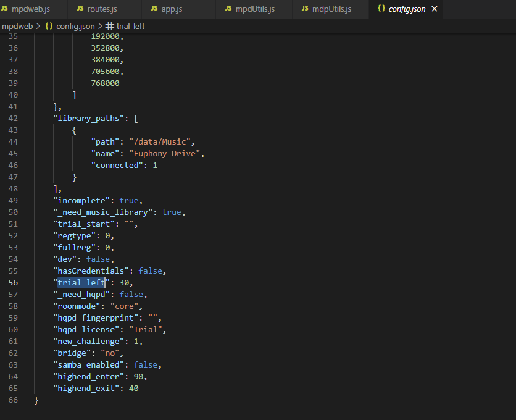Viewport: 516px width, 420px height.
Task: Click the number 705600
Action: (106, 72)
